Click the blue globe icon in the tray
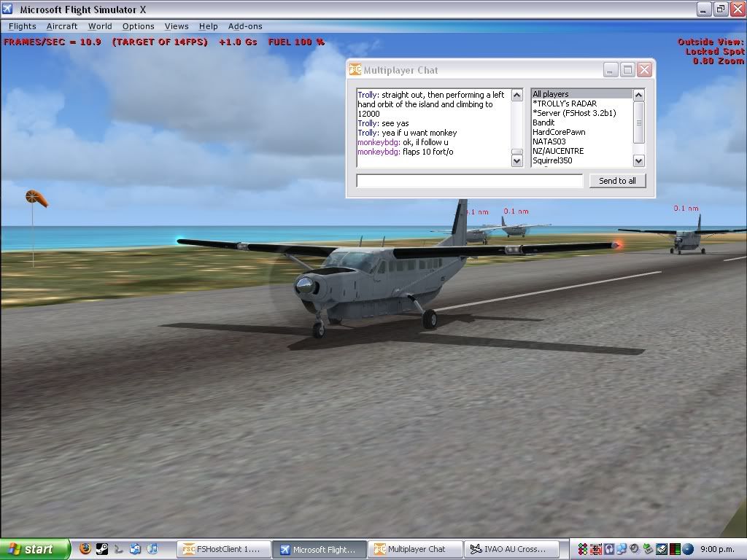Image resolution: width=747 pixels, height=560 pixels. pyautogui.click(x=687, y=548)
